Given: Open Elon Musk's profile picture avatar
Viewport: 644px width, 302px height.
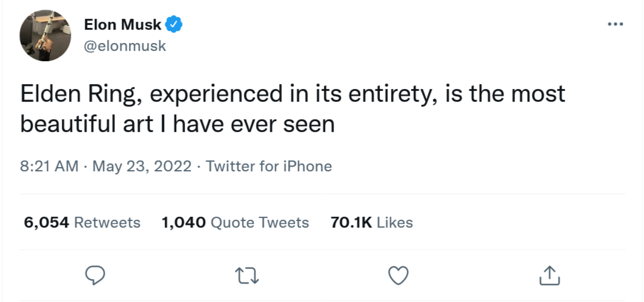Looking at the screenshot, I should [45, 36].
